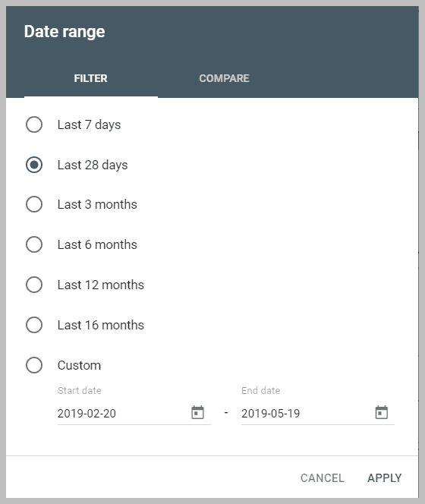Click the 'Last 7 days' label text
This screenshot has width=425, height=504.
tap(89, 124)
